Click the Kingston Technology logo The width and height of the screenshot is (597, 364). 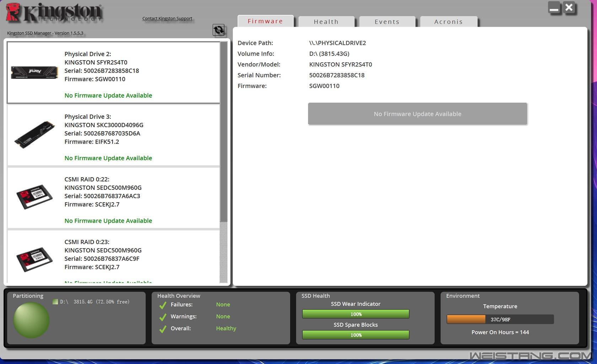[x=54, y=13]
